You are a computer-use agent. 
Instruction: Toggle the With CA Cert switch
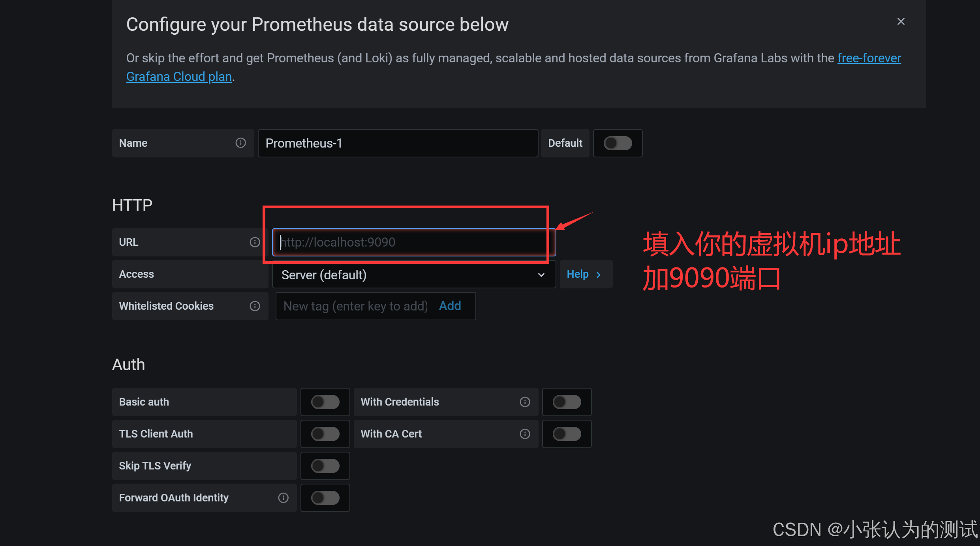[x=567, y=434]
